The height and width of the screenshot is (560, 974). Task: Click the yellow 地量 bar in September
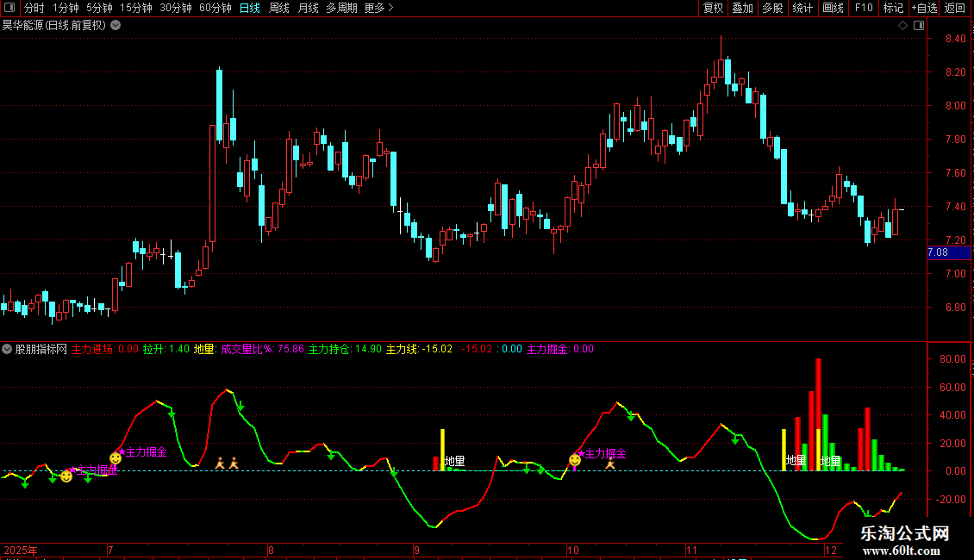click(x=443, y=450)
